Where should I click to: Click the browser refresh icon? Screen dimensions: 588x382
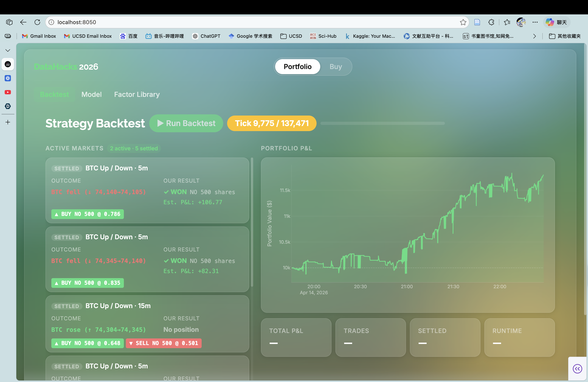click(37, 22)
